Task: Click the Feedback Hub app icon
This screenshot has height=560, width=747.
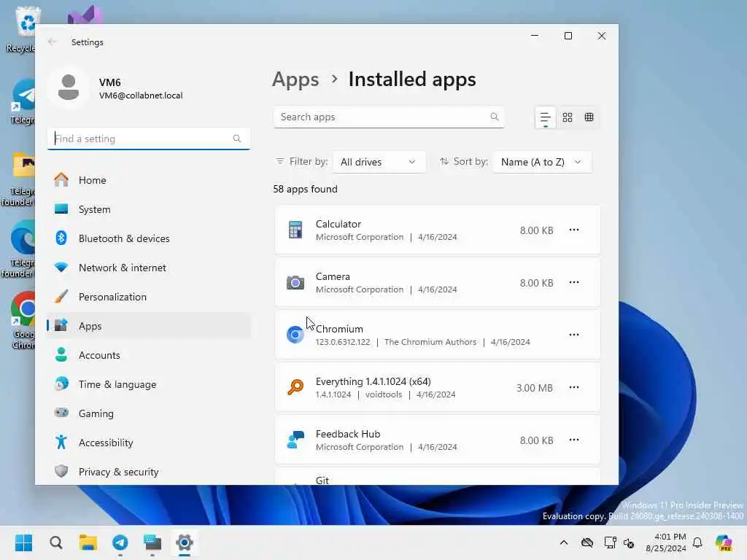Action: click(295, 440)
